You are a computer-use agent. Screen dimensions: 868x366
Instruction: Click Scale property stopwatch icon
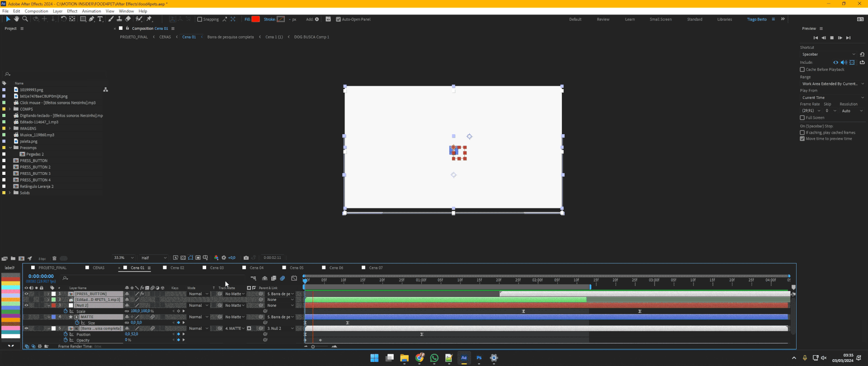click(66, 311)
